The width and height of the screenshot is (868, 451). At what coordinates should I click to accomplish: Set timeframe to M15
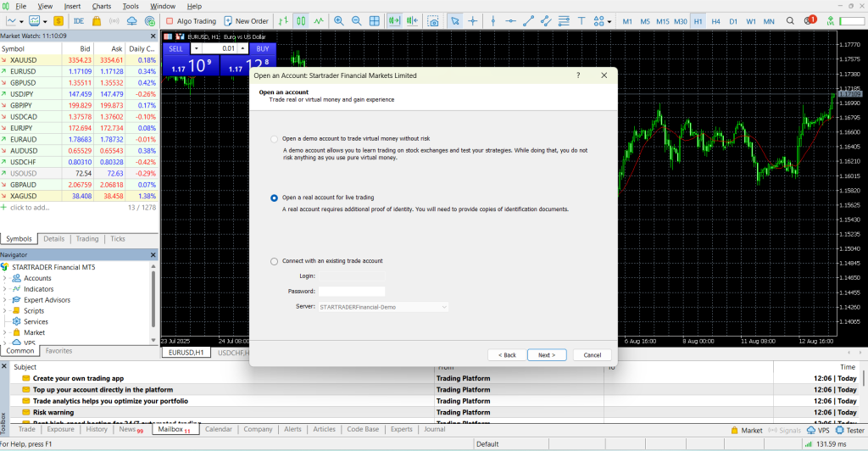click(663, 21)
